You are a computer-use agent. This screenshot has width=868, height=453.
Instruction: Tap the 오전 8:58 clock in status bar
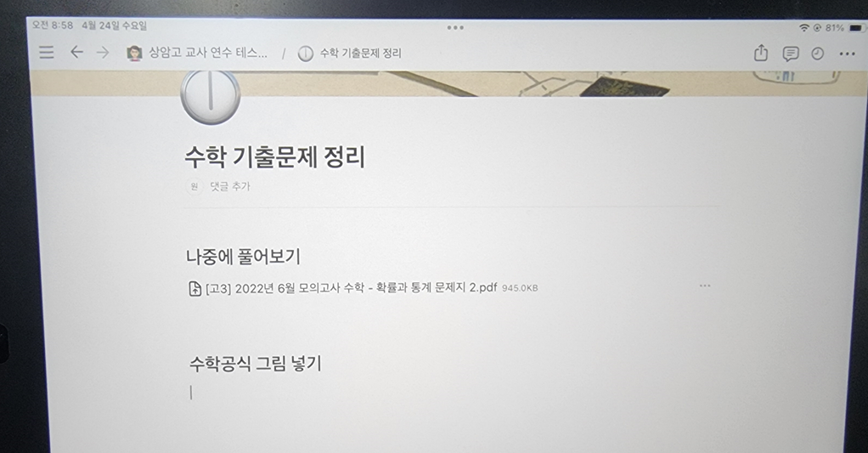pyautogui.click(x=53, y=25)
